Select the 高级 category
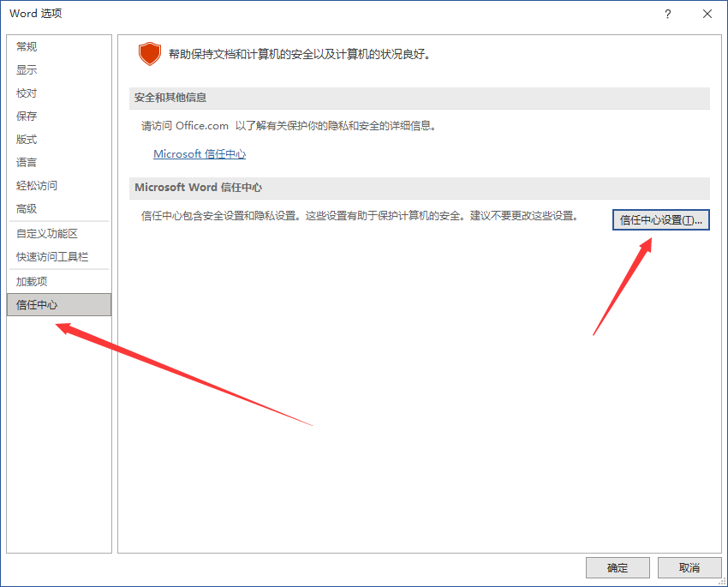 coord(59,209)
